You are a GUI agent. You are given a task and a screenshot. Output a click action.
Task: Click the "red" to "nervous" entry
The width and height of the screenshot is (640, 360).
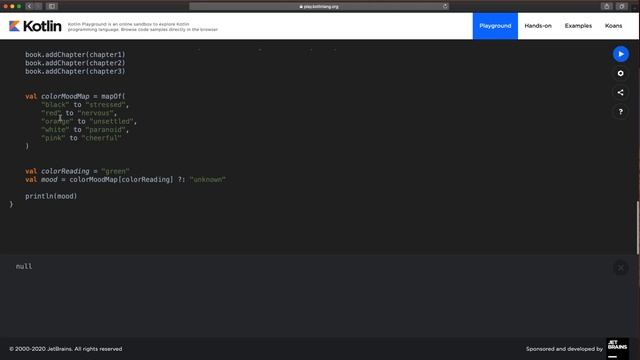pos(79,113)
